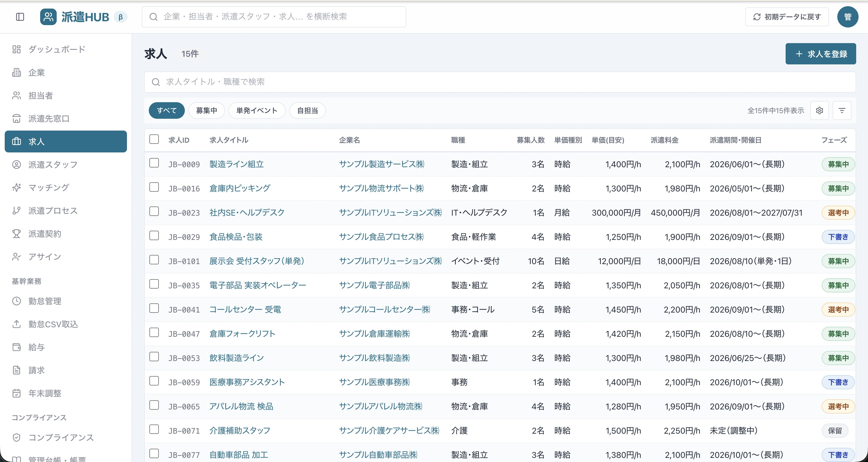The image size is (868, 462).
Task: Click the 単価(目安) column header
Action: pyautogui.click(x=608, y=140)
